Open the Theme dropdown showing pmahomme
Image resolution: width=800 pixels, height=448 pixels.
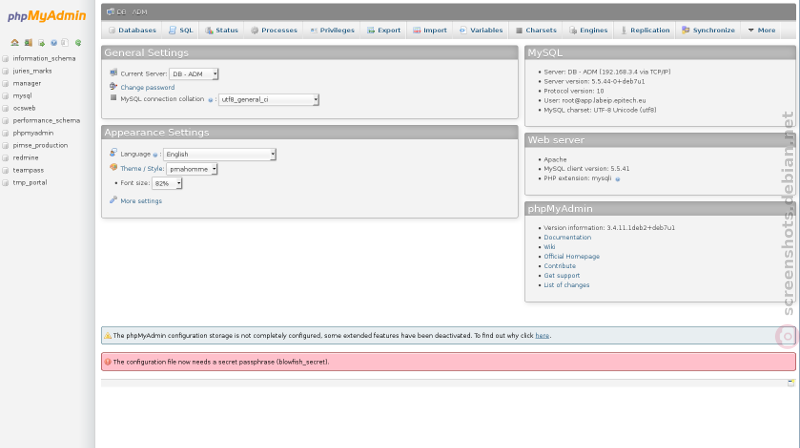pos(192,169)
